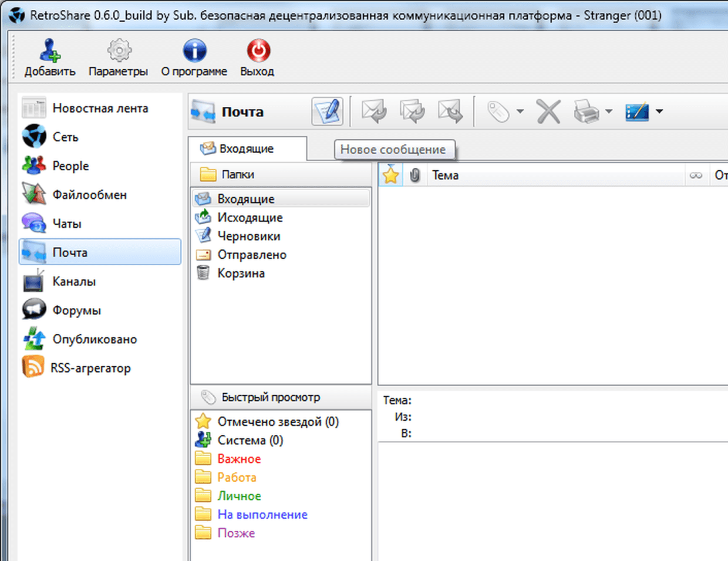The width and height of the screenshot is (728, 561).
Task: Expand the print options dropdown arrow
Action: (609, 111)
